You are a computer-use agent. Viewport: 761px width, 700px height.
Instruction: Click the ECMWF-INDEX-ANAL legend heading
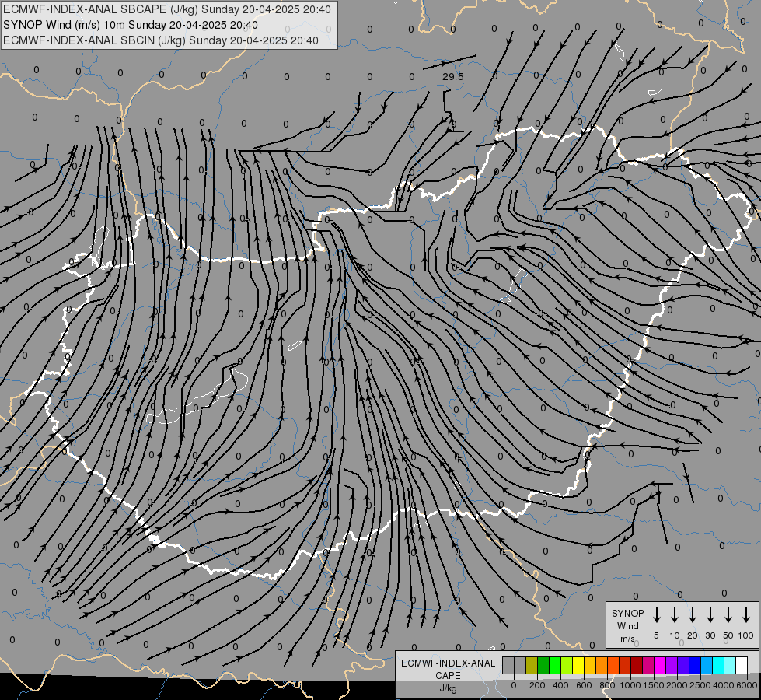[448, 663]
